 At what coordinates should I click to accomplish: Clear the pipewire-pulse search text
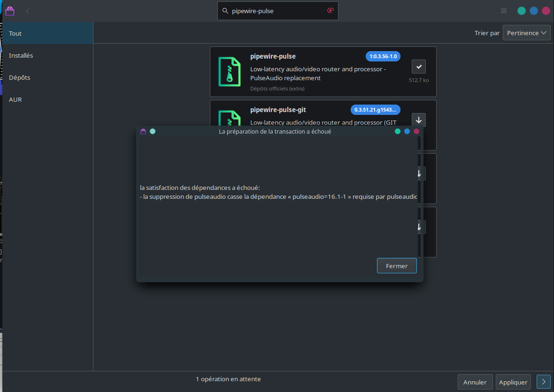[x=331, y=11]
